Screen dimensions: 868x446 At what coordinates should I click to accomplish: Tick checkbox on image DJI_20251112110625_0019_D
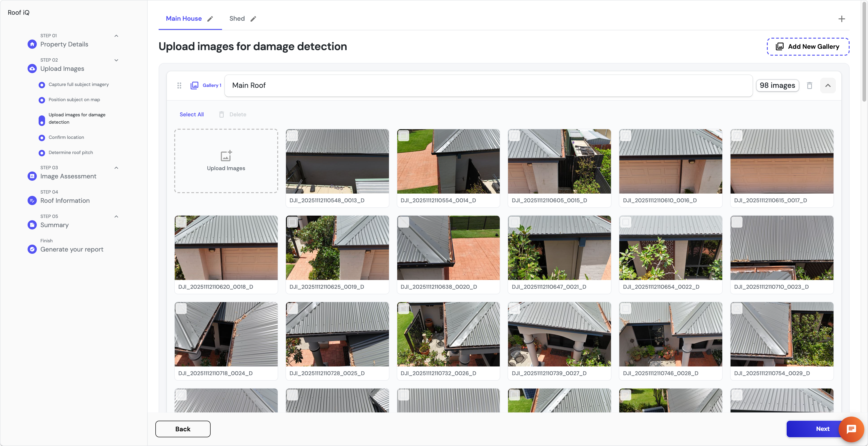click(292, 222)
